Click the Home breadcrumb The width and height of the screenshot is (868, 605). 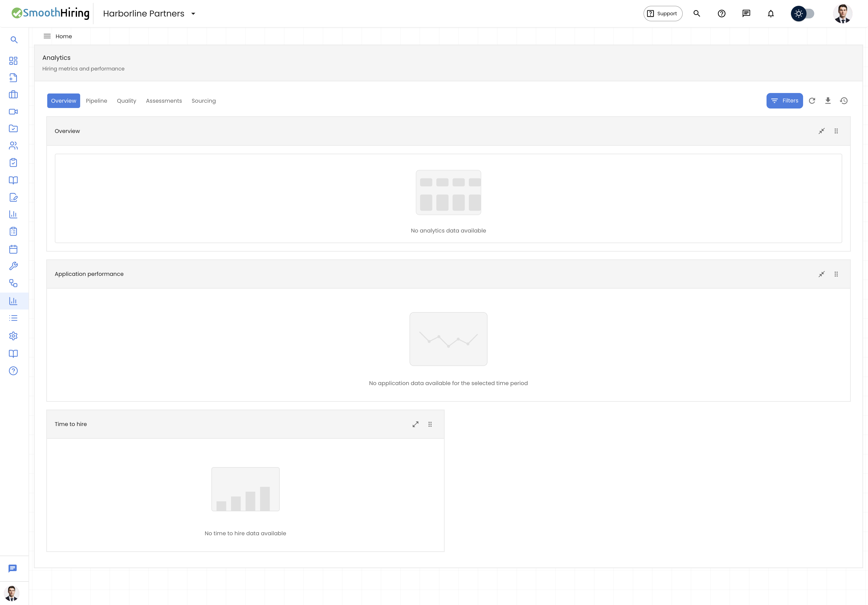pos(63,36)
